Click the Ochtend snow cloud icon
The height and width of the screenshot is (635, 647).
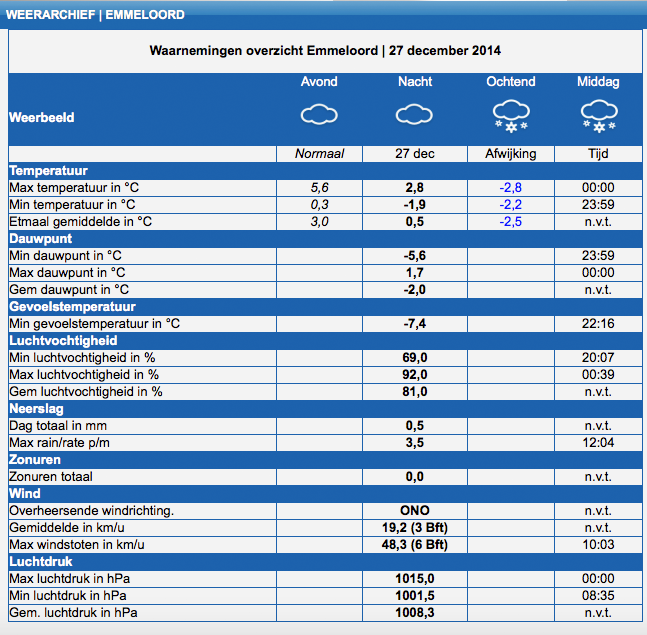click(x=511, y=116)
